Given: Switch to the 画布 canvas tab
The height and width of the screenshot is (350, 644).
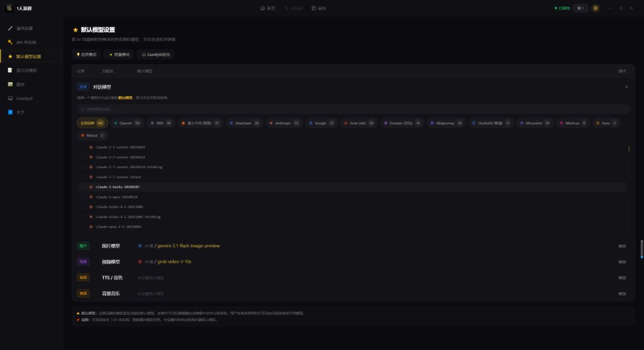Looking at the screenshot, I should tap(319, 8).
